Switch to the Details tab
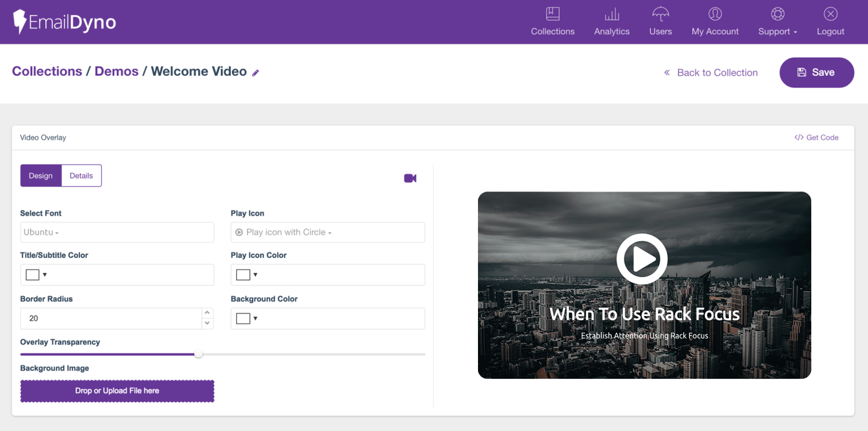The image size is (868, 431). pyautogui.click(x=81, y=176)
